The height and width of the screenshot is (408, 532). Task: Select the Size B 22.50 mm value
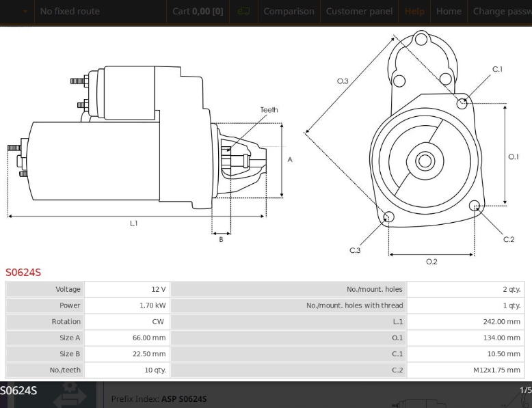(127, 354)
